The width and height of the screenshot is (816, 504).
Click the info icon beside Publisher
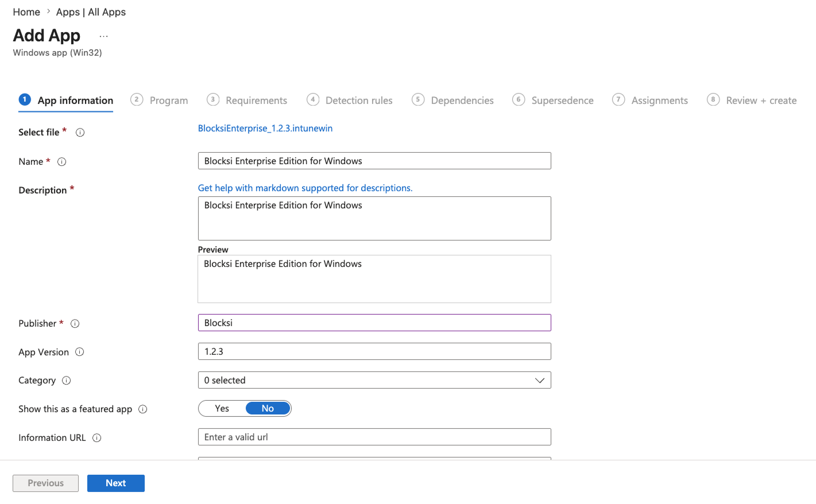point(75,324)
